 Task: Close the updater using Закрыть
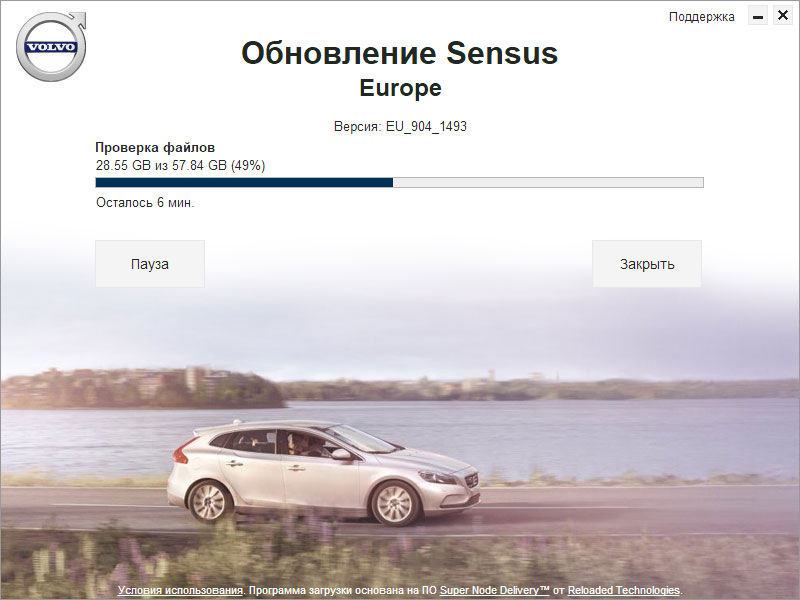click(647, 263)
